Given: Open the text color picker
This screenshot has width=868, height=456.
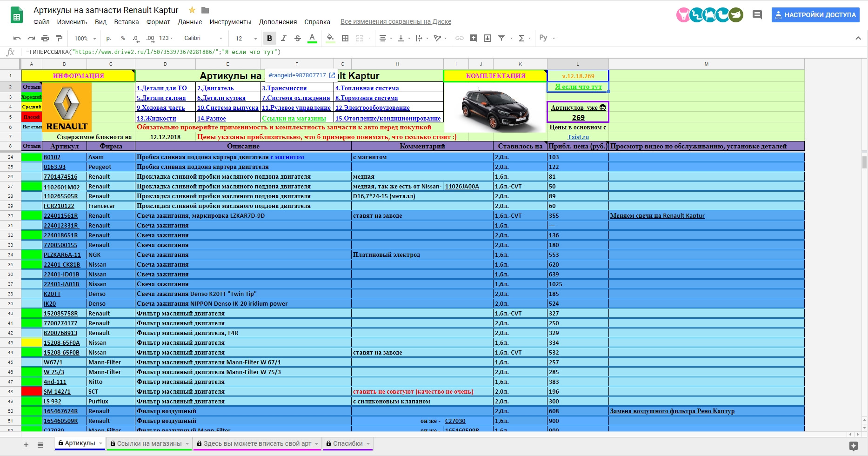Looking at the screenshot, I should [312, 38].
